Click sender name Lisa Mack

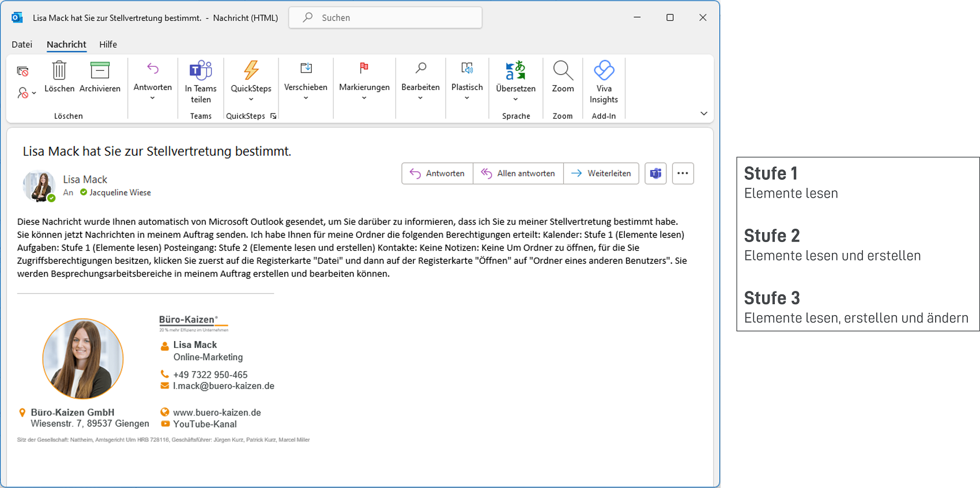coord(85,180)
